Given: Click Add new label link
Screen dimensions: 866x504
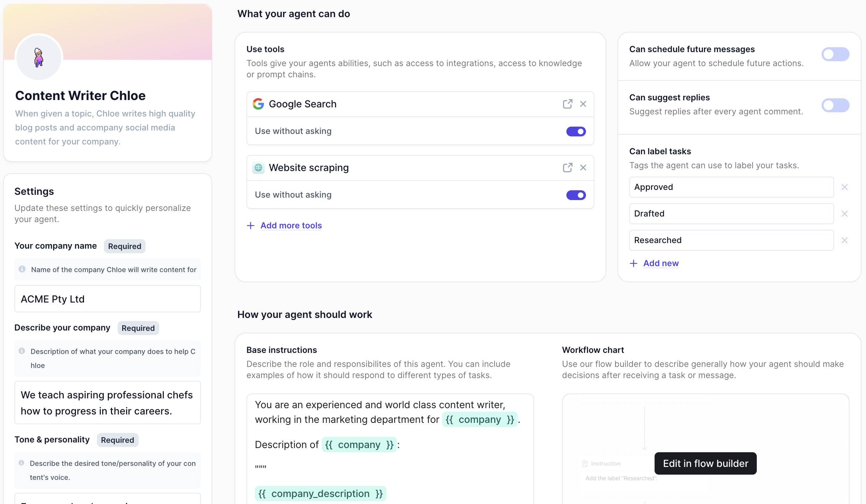Looking at the screenshot, I should click(661, 263).
